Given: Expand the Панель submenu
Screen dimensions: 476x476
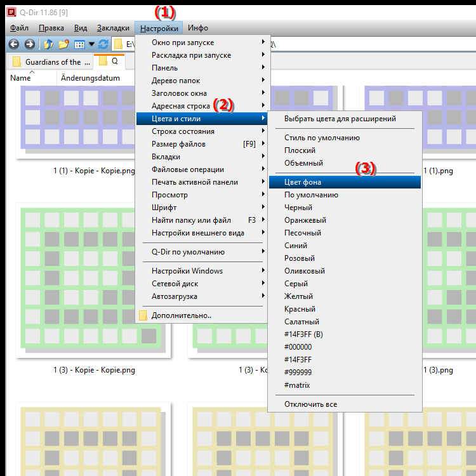Looking at the screenshot, I should click(202, 68).
